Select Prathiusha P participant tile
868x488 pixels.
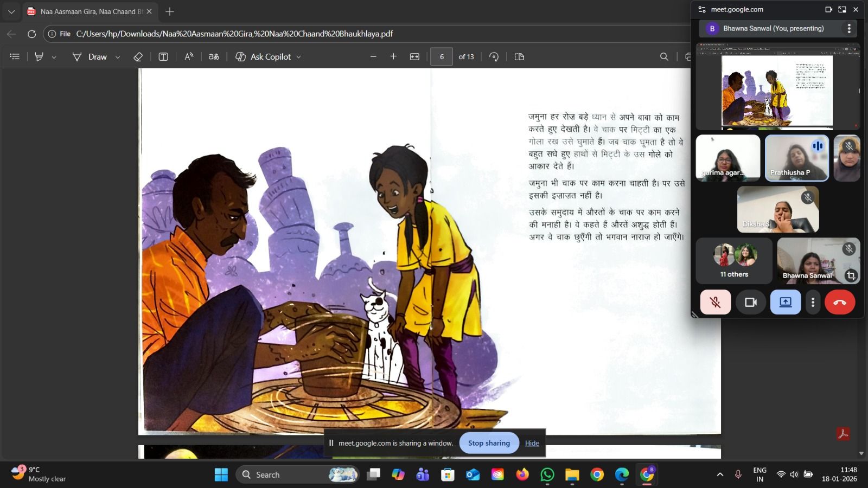(796, 158)
